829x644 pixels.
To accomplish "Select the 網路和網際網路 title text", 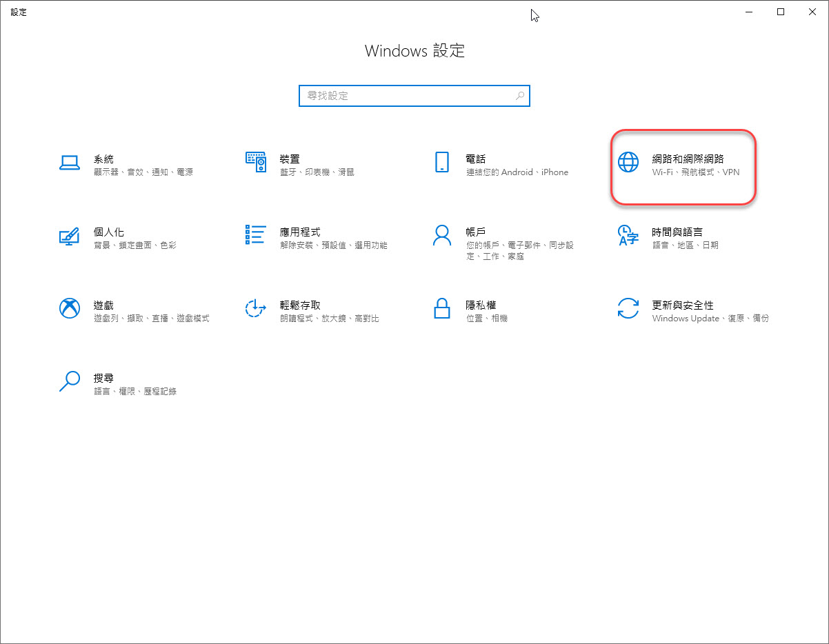I will pos(688,159).
